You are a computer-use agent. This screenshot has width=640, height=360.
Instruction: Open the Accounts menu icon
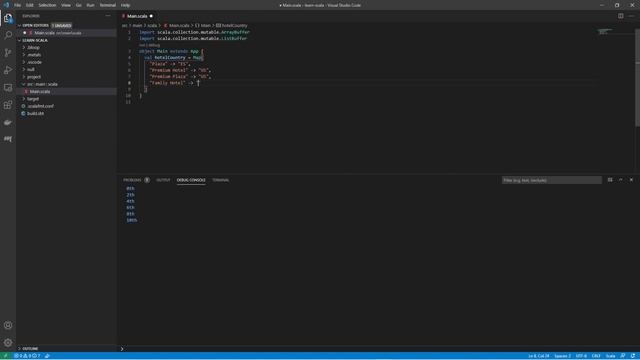[x=8, y=325]
